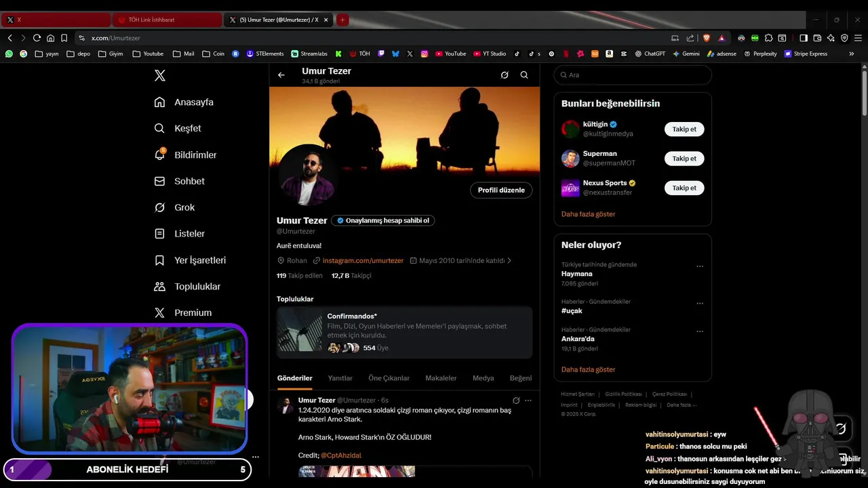Screen dimensions: 868x488
Task: Bookmark this page via toolbar icon
Action: point(64,38)
